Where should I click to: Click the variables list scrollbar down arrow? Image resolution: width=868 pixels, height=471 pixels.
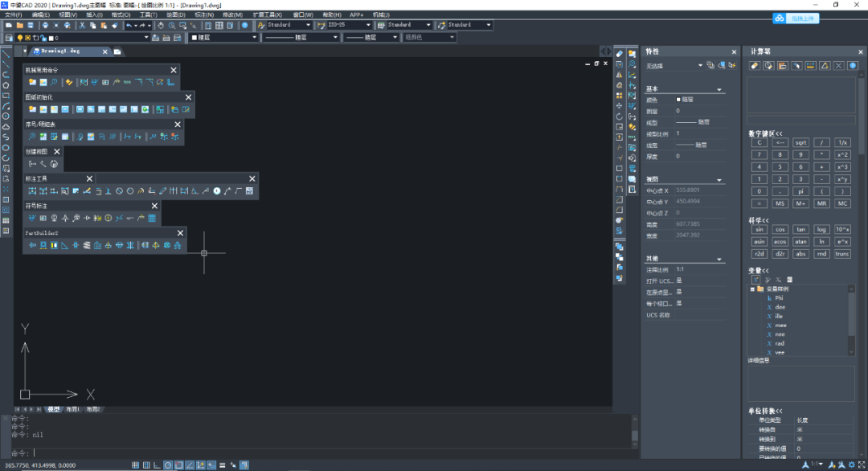[x=851, y=352]
